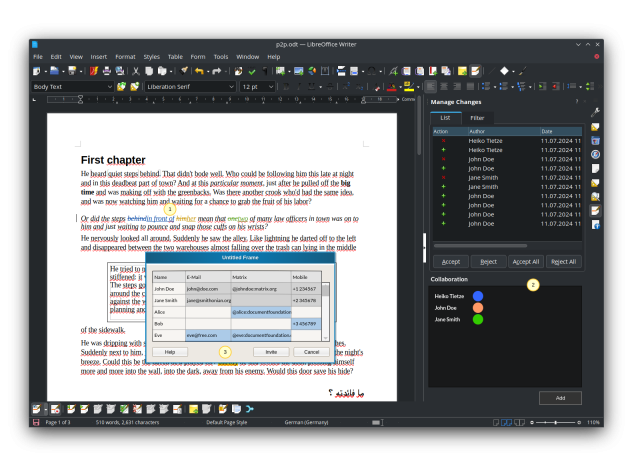Click the Gallery icon in sidebar

tap(595, 141)
